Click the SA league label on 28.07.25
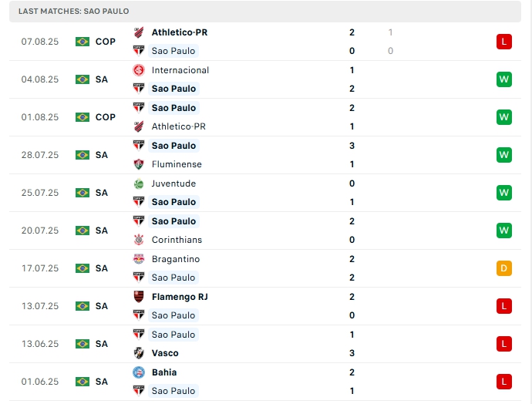The height and width of the screenshot is (404, 532). pos(102,155)
